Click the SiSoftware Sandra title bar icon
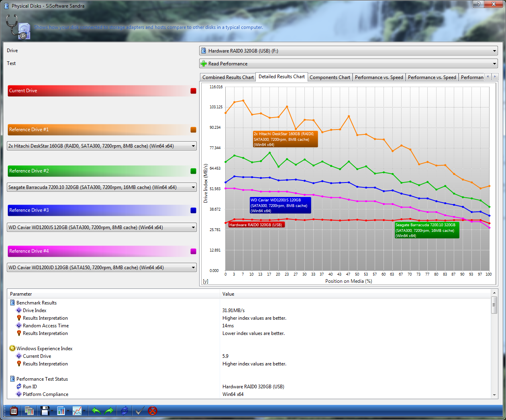Screen dimensions: 506x420 [x=6, y=6]
